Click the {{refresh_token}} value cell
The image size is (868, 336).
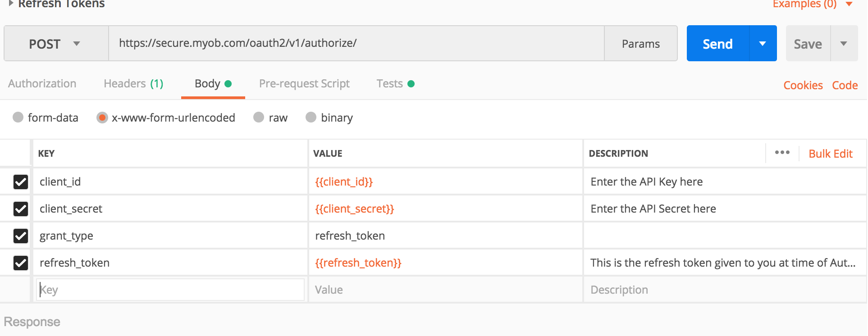pyautogui.click(x=446, y=263)
